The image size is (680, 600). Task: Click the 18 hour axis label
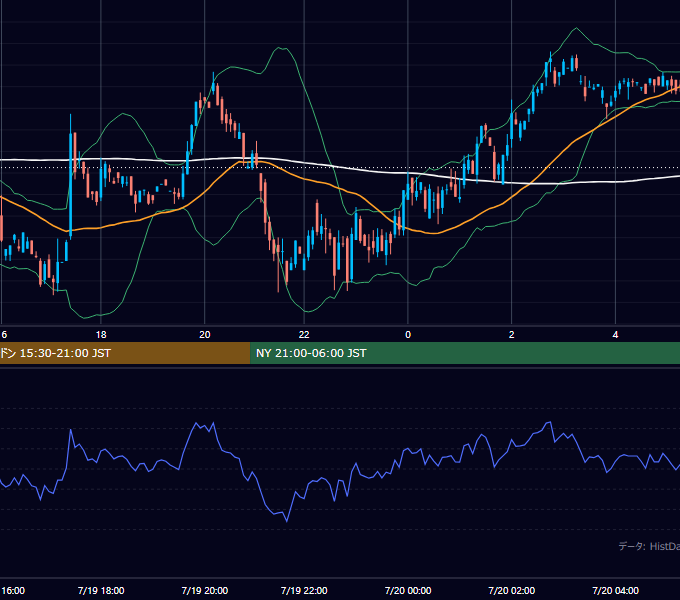[x=101, y=335]
